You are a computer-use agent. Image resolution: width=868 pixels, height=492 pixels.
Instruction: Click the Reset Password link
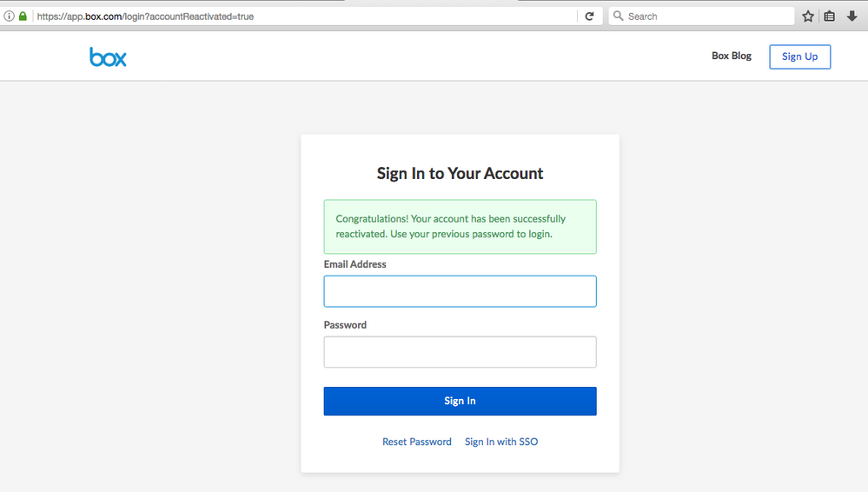click(417, 442)
